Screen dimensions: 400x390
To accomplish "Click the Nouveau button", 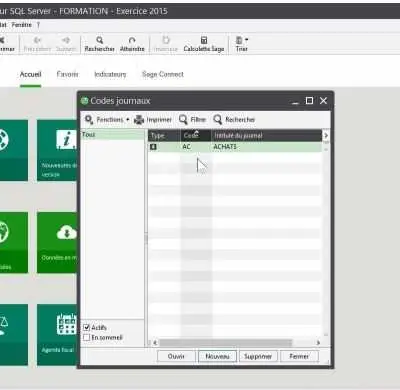I will [x=217, y=356].
